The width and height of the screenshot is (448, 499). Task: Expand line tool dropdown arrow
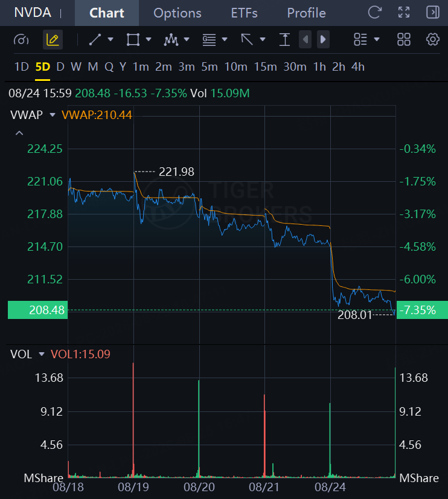coord(110,39)
